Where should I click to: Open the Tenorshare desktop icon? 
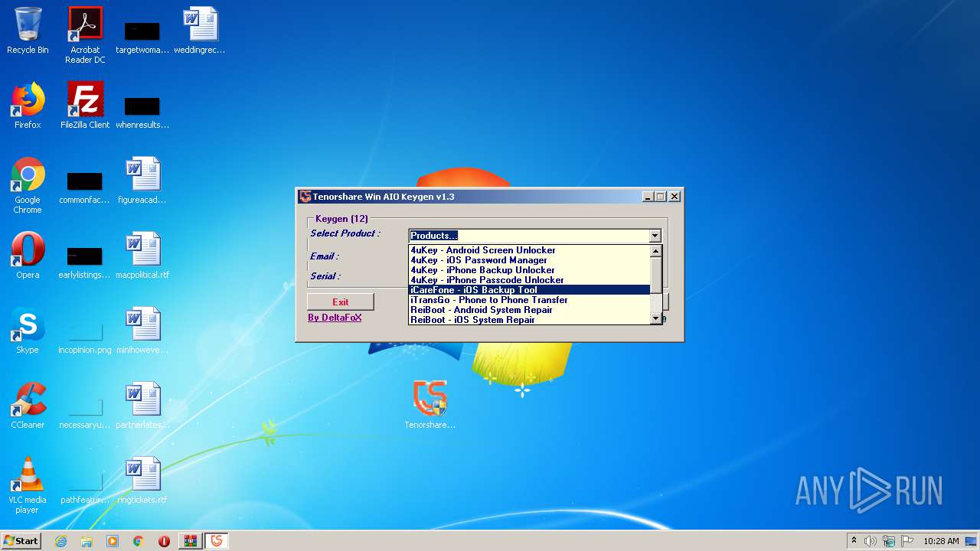(430, 406)
